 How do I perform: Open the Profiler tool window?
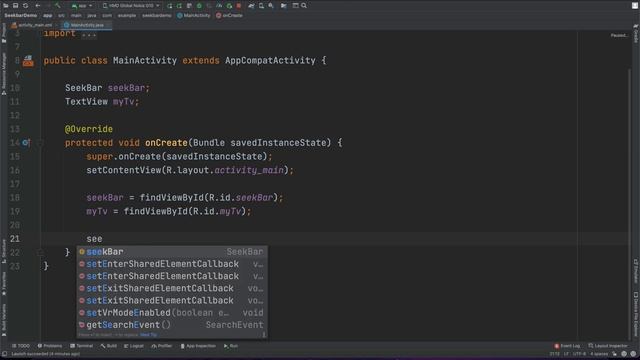[x=162, y=346]
